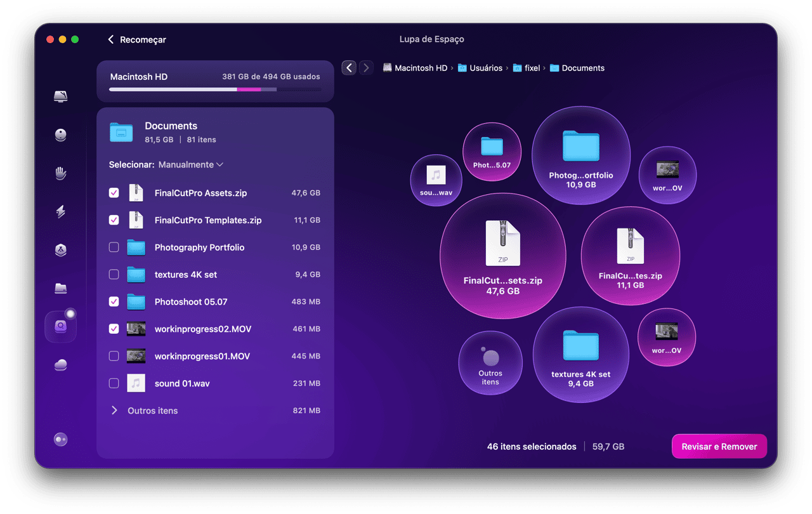
Task: Open the Applications icon in sidebar
Action: [x=61, y=250]
